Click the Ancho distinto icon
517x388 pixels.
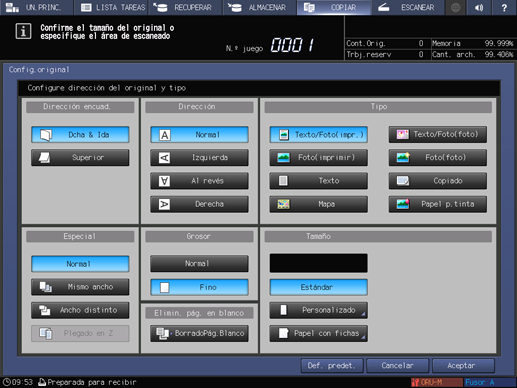[x=45, y=310]
